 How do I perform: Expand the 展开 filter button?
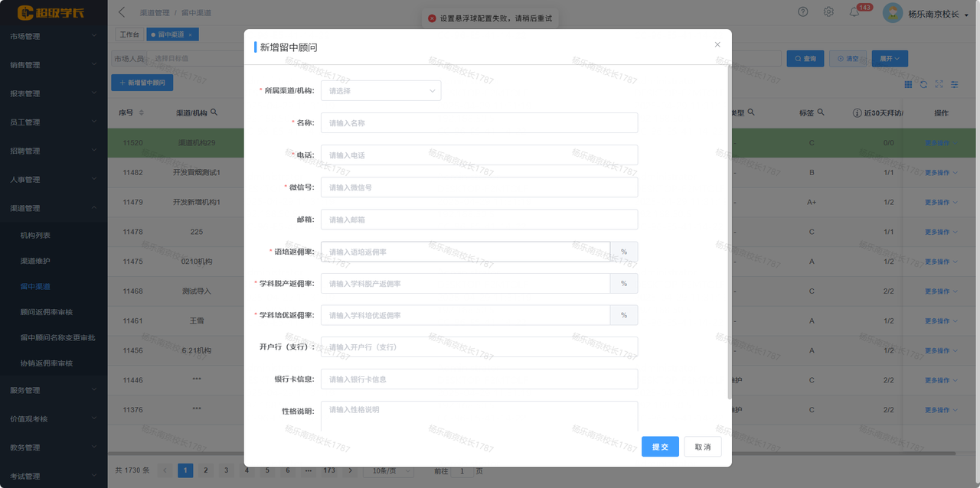[889, 59]
